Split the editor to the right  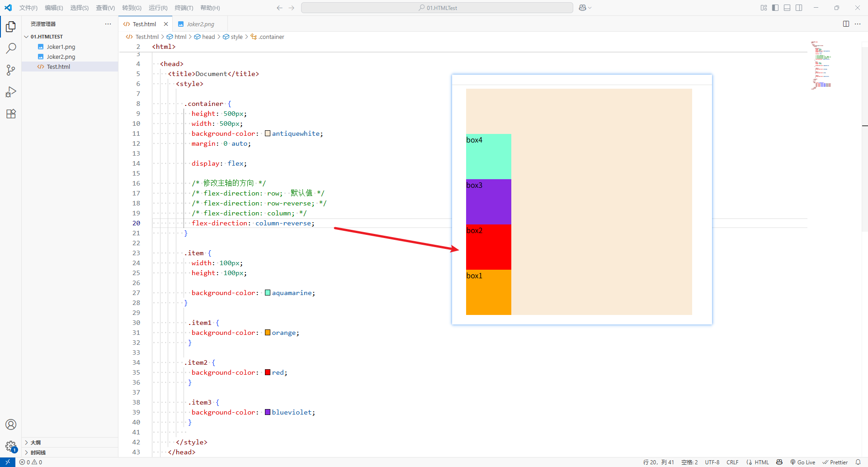pos(846,24)
